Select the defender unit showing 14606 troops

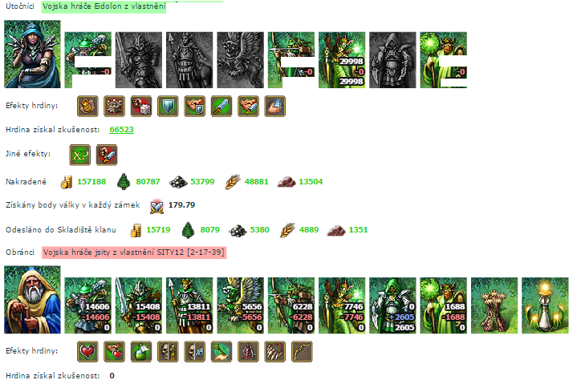(x=88, y=305)
